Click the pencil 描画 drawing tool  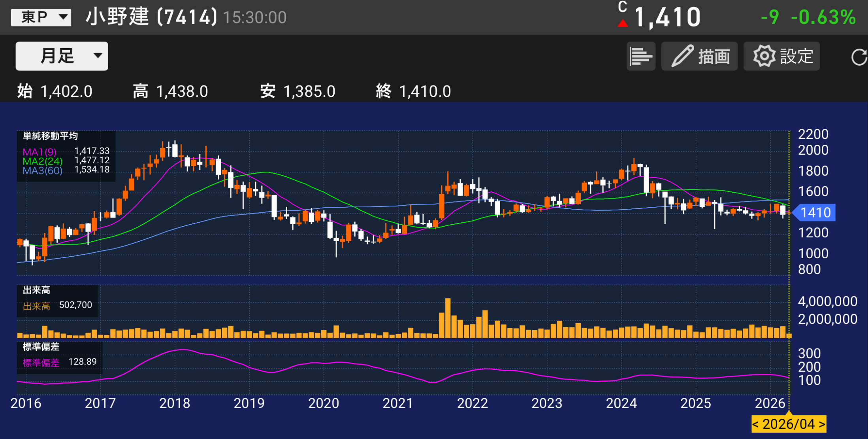point(699,56)
